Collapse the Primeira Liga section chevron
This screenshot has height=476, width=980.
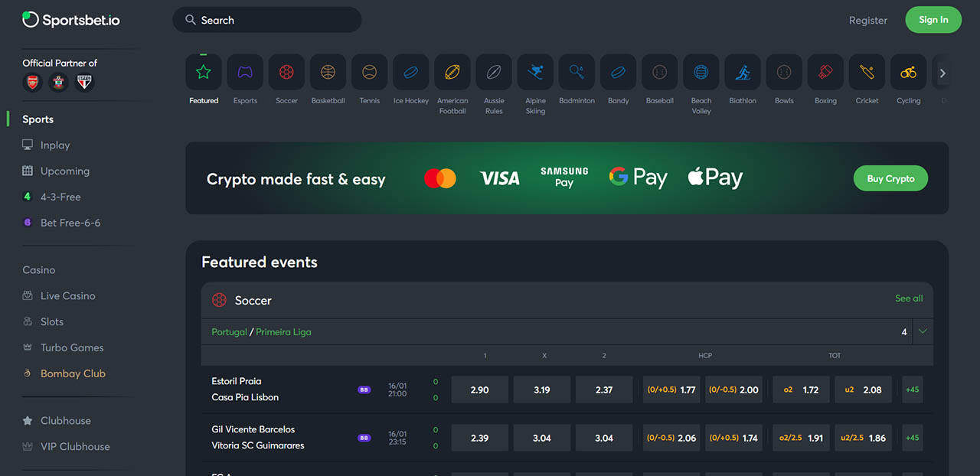pyautogui.click(x=923, y=331)
